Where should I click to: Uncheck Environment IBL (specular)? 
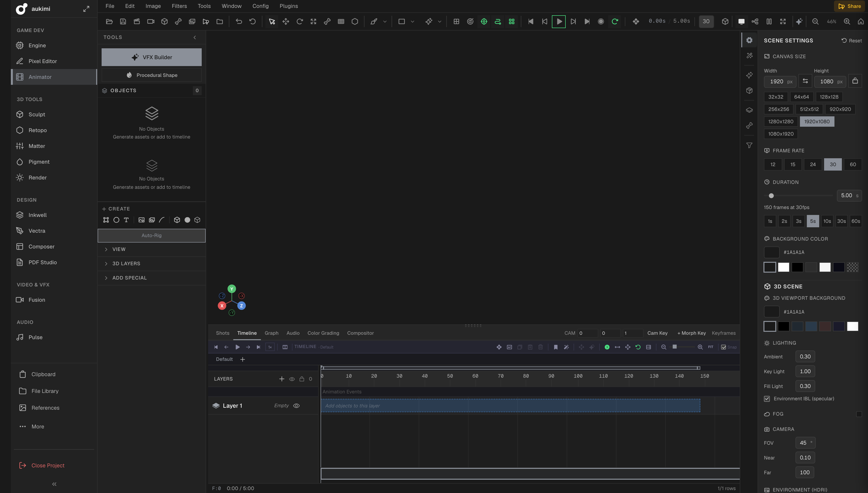pos(767,399)
